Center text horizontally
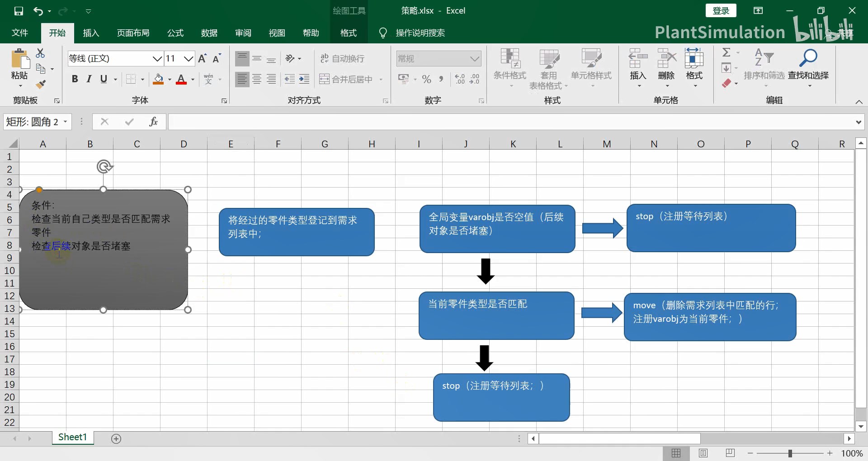Screen dimensions: 868x461 257,79
